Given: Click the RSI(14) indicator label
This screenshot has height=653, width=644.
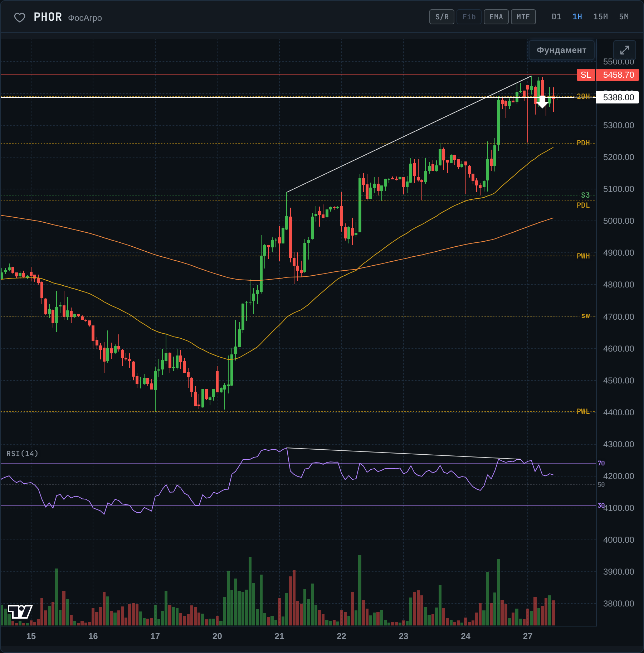Looking at the screenshot, I should pyautogui.click(x=22, y=454).
